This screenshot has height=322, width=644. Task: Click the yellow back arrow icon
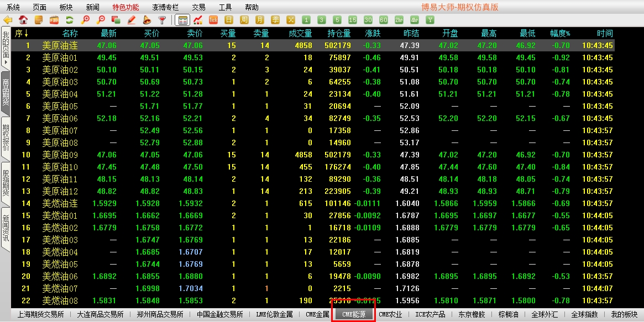point(8,20)
